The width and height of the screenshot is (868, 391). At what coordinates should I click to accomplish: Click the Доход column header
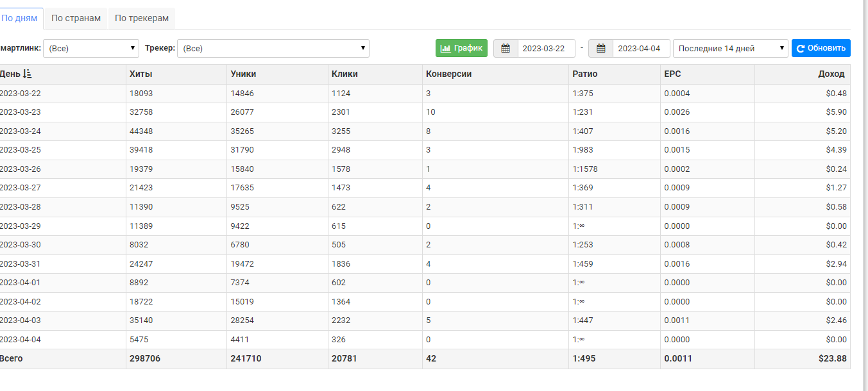[x=831, y=74]
